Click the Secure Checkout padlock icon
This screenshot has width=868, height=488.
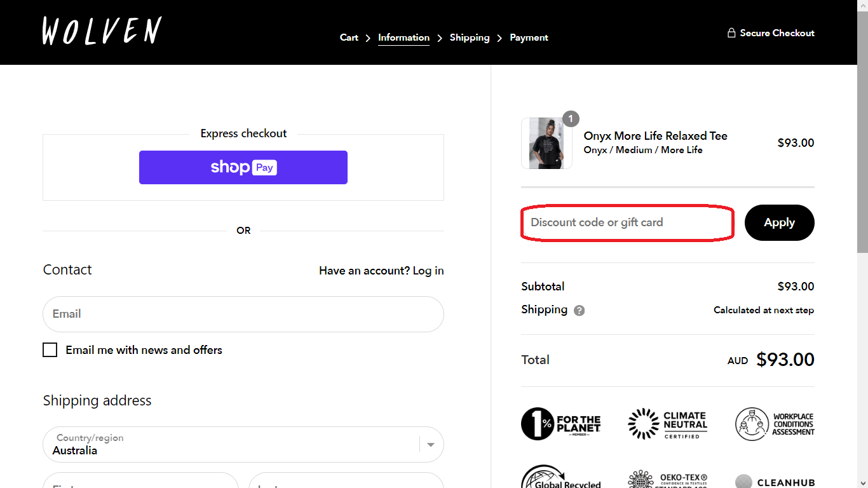(731, 32)
